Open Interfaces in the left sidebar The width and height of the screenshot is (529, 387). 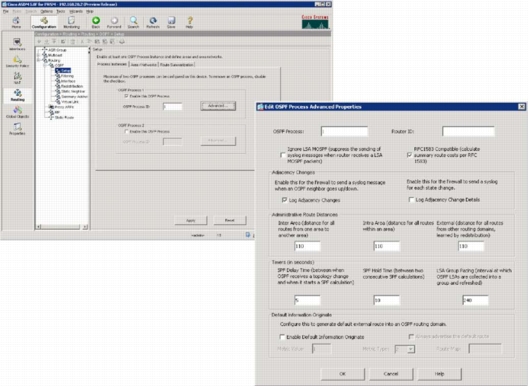tap(17, 45)
